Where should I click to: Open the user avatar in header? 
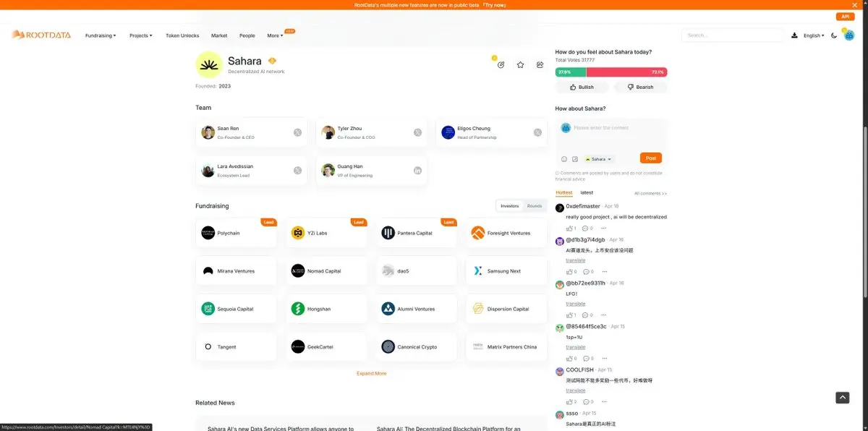coord(849,35)
